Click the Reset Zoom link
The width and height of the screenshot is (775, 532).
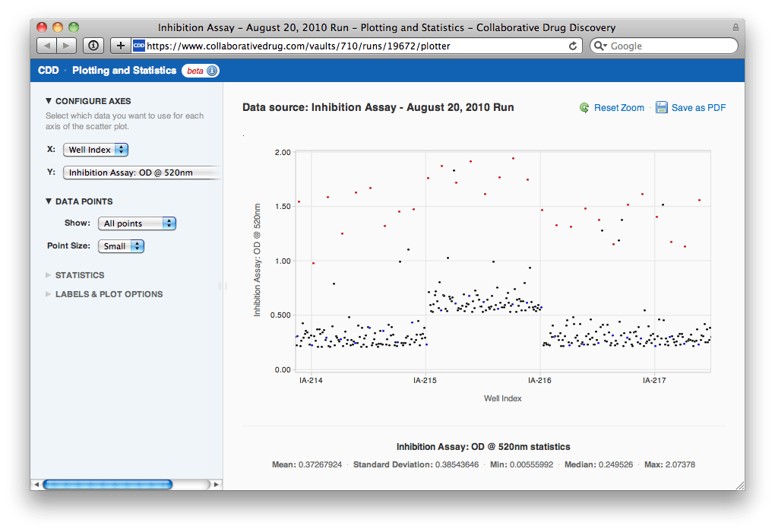tap(618, 108)
